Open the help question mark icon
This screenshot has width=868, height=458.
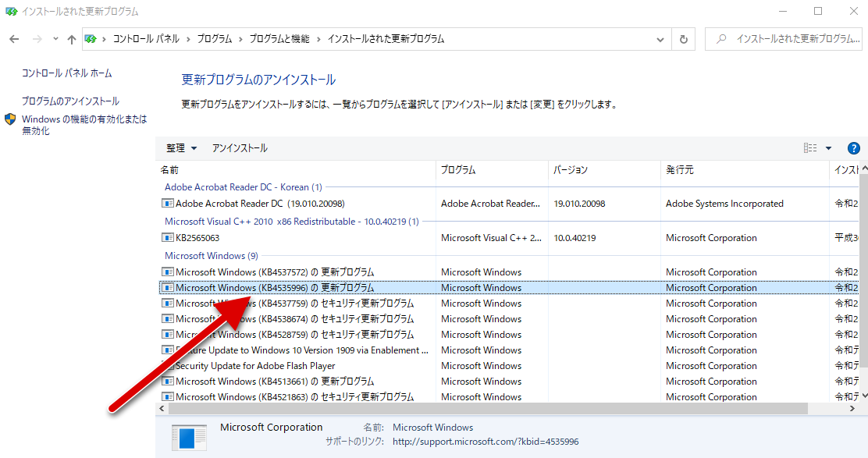pyautogui.click(x=854, y=148)
